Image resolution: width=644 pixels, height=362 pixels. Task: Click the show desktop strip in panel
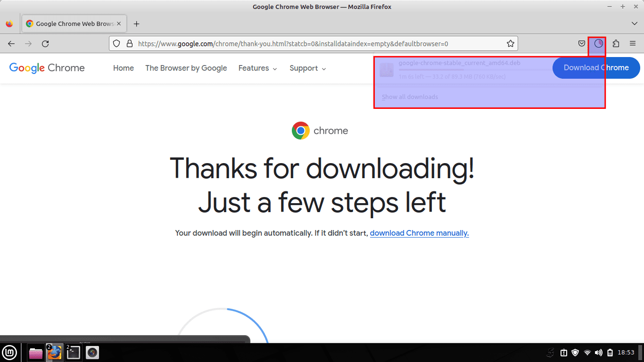tap(641, 352)
